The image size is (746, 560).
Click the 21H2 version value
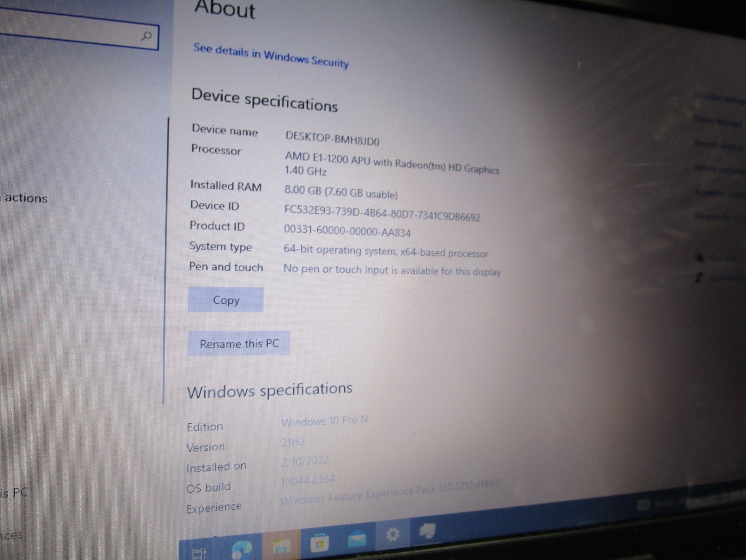(293, 442)
